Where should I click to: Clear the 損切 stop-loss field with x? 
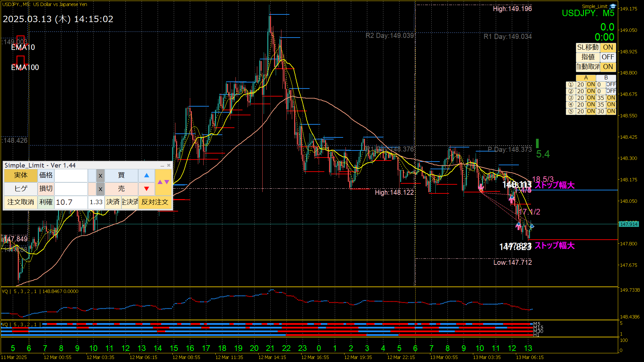pos(100,189)
